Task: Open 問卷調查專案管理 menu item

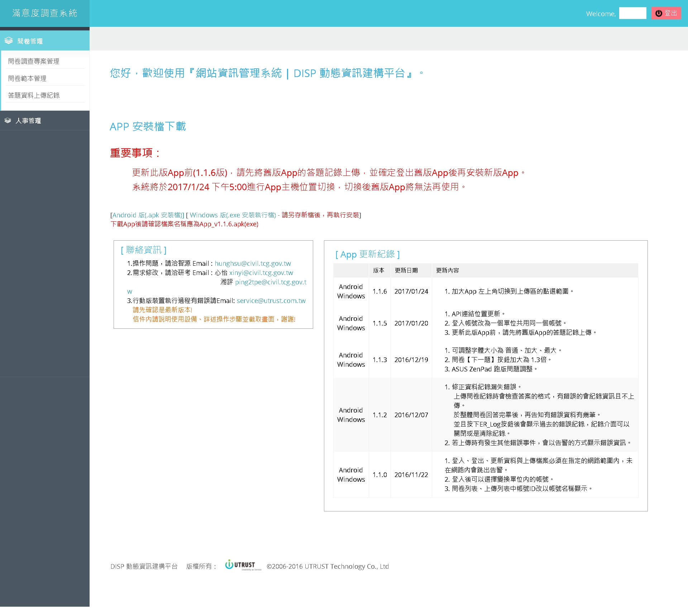Action: 34,61
